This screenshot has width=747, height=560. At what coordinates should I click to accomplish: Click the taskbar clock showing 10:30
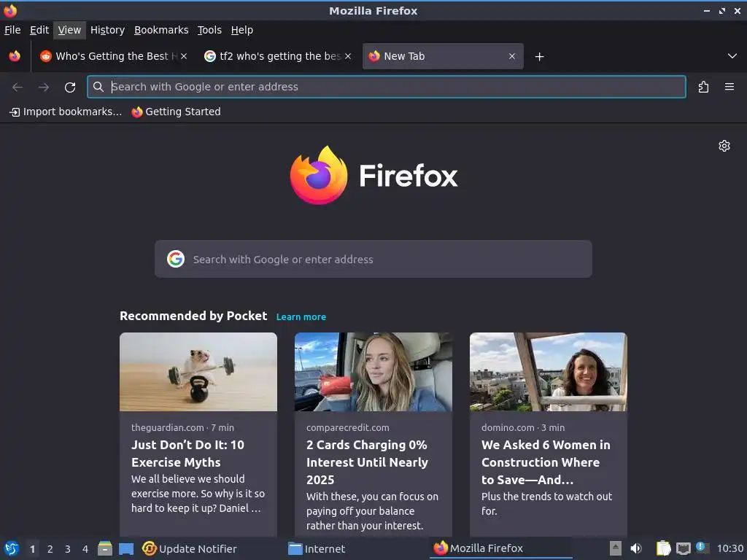point(730,548)
